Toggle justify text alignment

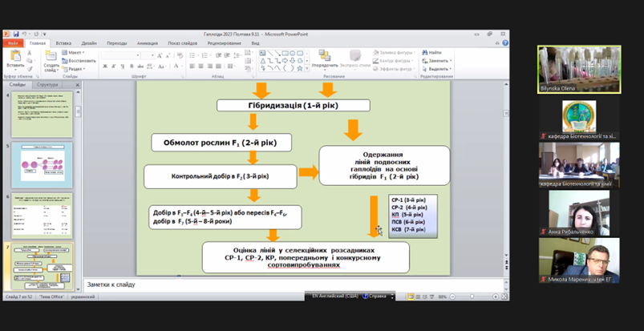pos(219,66)
